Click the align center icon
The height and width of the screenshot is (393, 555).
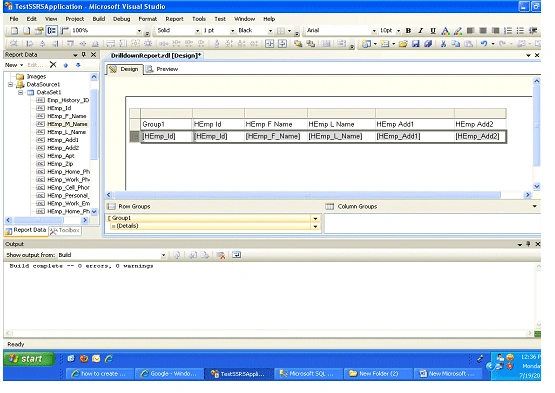click(483, 31)
